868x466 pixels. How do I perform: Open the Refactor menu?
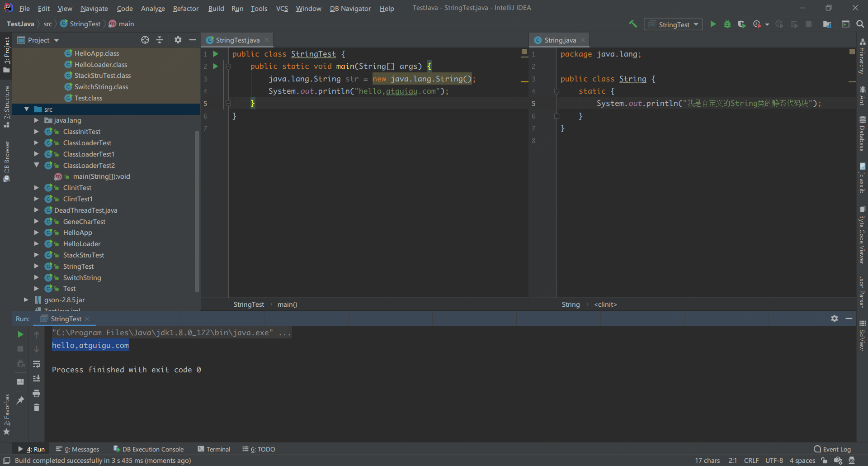pos(185,8)
